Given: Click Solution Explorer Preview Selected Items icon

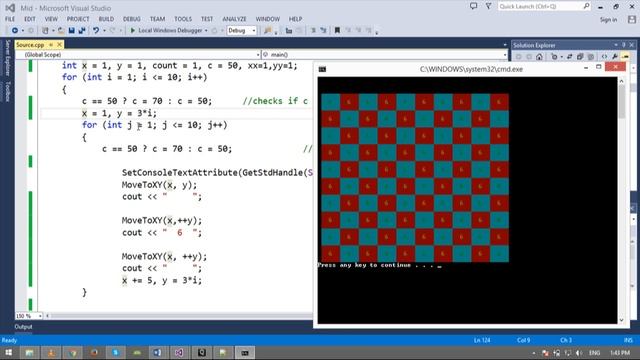Looking at the screenshot, I should click(625, 57).
